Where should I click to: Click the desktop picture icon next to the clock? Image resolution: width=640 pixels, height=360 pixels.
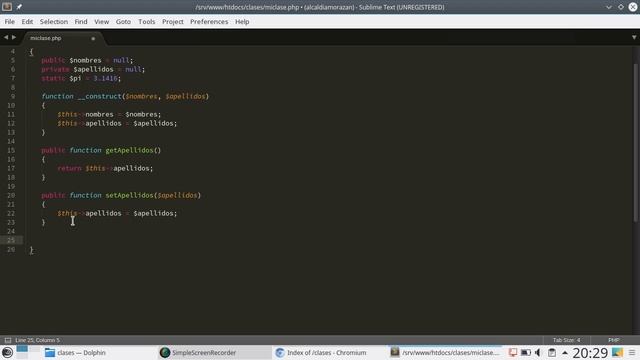617,352
